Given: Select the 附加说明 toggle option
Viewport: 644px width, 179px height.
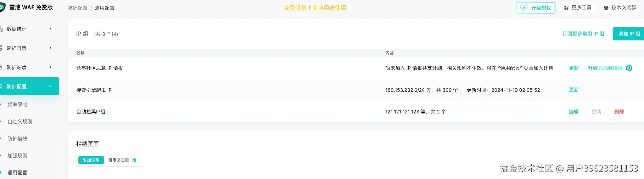Looking at the screenshot, I should [91, 160].
